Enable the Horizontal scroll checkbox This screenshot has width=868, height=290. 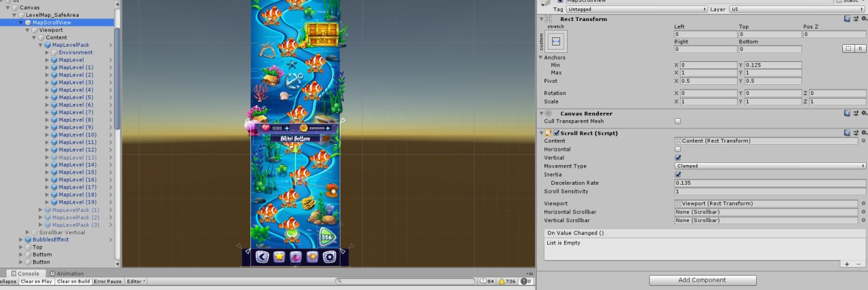[677, 149]
